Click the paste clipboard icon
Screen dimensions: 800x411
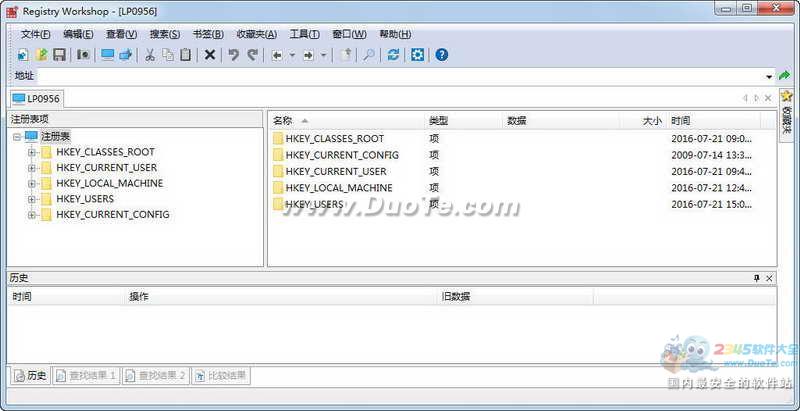(186, 55)
